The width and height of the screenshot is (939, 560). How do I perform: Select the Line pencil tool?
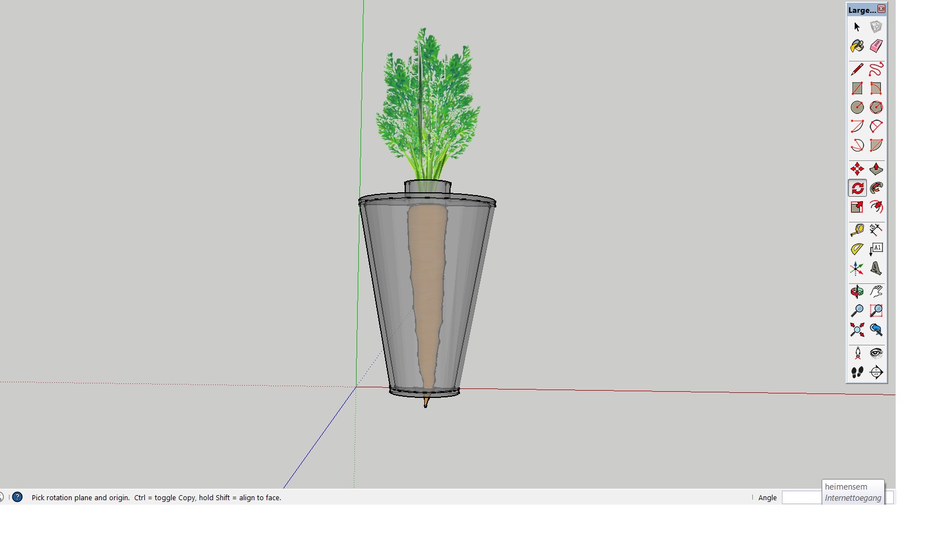(857, 69)
